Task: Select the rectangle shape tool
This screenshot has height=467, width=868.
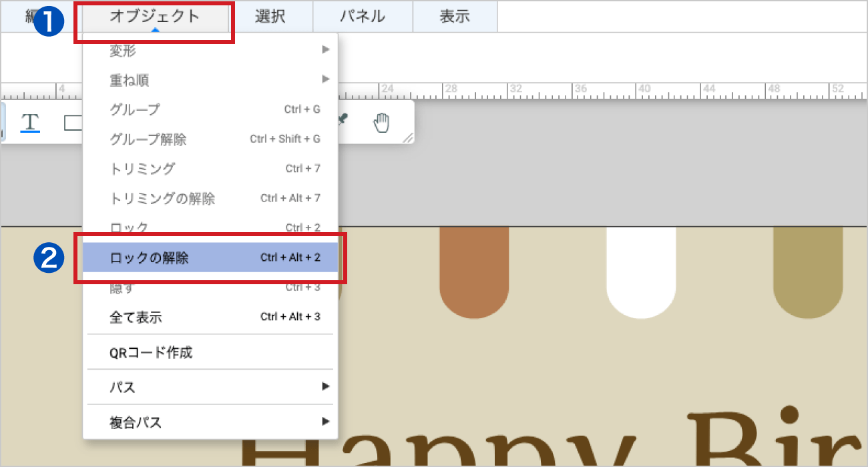Action: point(73,123)
